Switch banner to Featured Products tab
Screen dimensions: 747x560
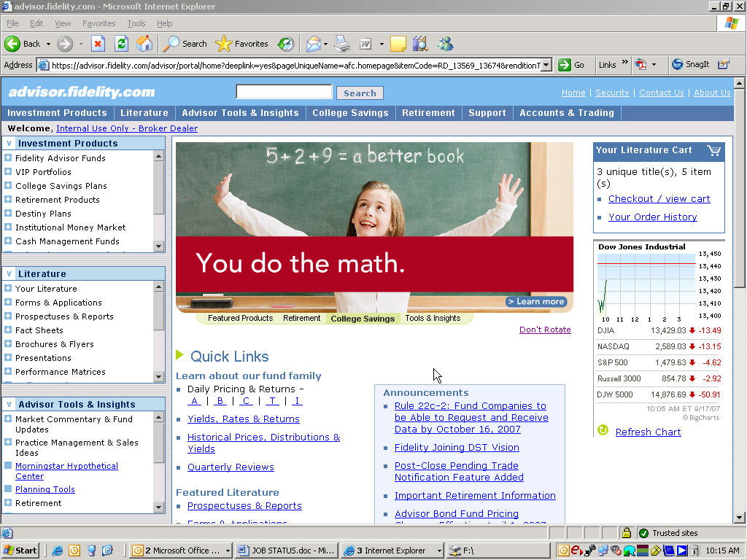tap(240, 318)
